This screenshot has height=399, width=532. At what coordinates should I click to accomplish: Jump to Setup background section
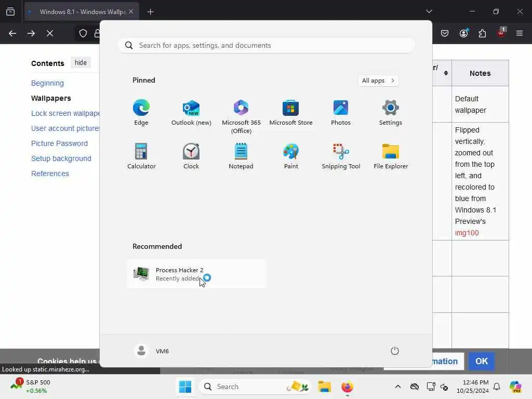(61, 158)
